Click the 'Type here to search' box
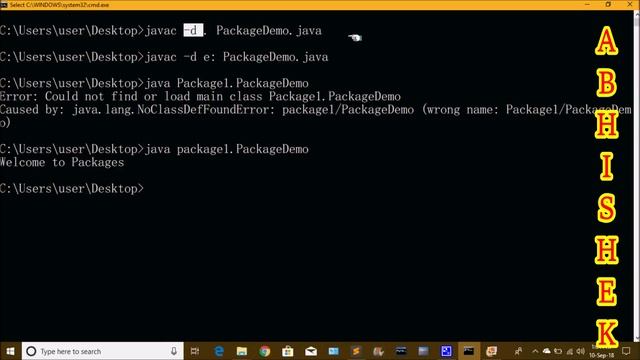This screenshot has height=360, width=640. (102, 351)
